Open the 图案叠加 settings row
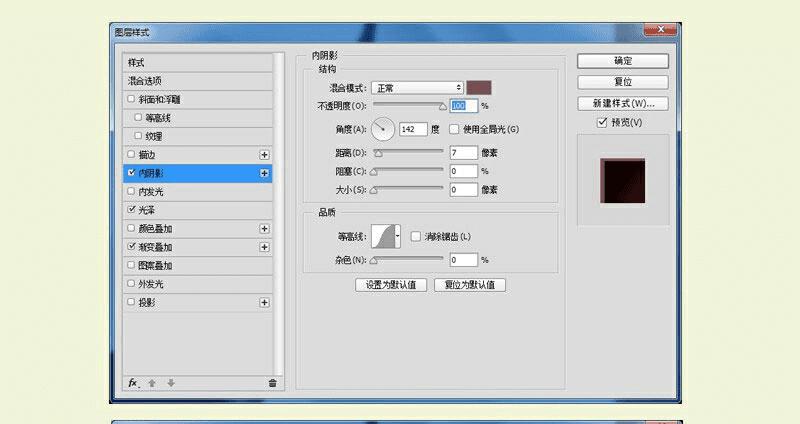 pos(198,265)
